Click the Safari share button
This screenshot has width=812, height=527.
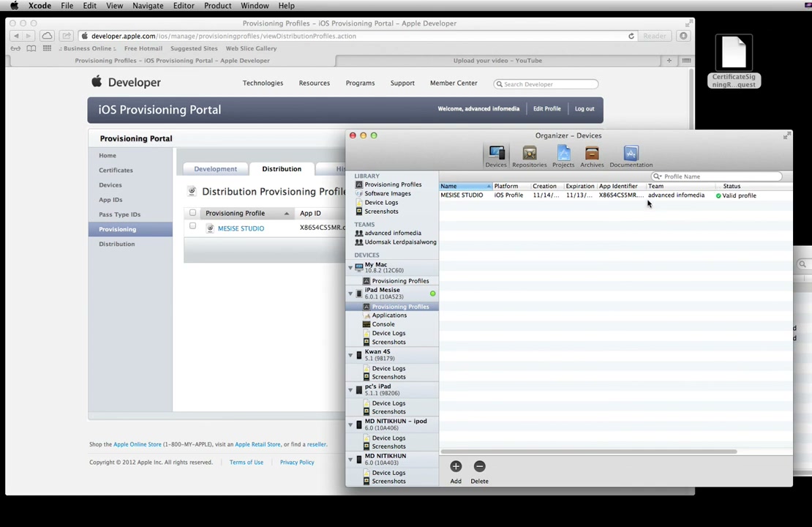[x=67, y=36]
